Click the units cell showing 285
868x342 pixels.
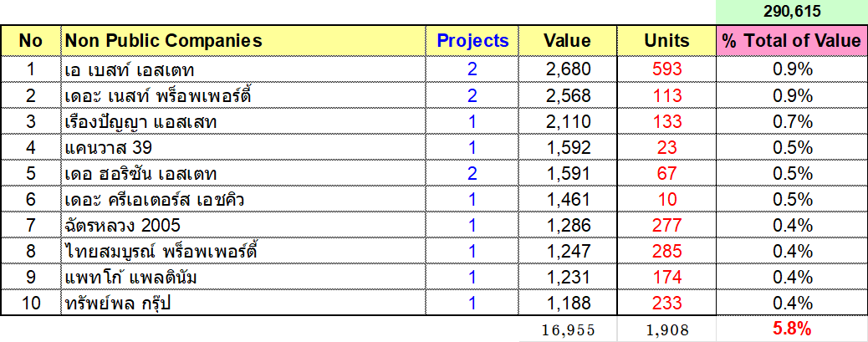point(666,251)
